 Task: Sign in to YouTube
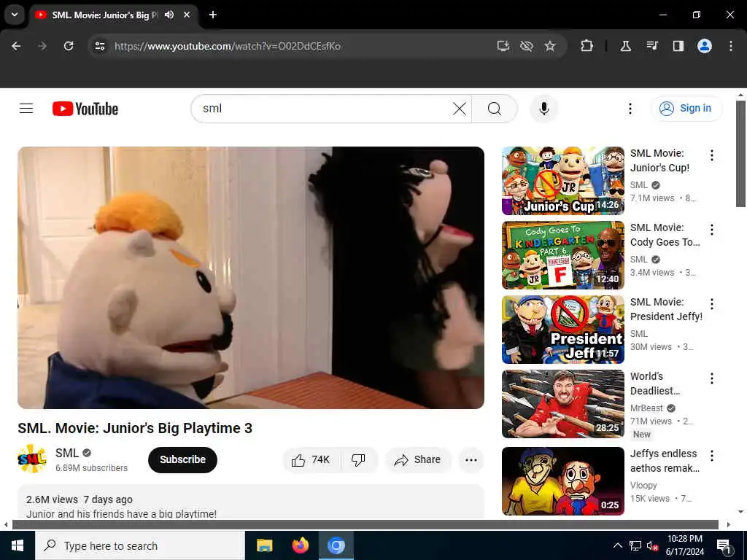pyautogui.click(x=686, y=109)
